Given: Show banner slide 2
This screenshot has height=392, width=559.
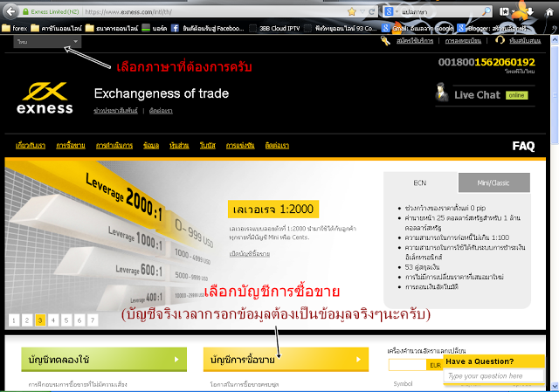Looking at the screenshot, I should pos(27,320).
